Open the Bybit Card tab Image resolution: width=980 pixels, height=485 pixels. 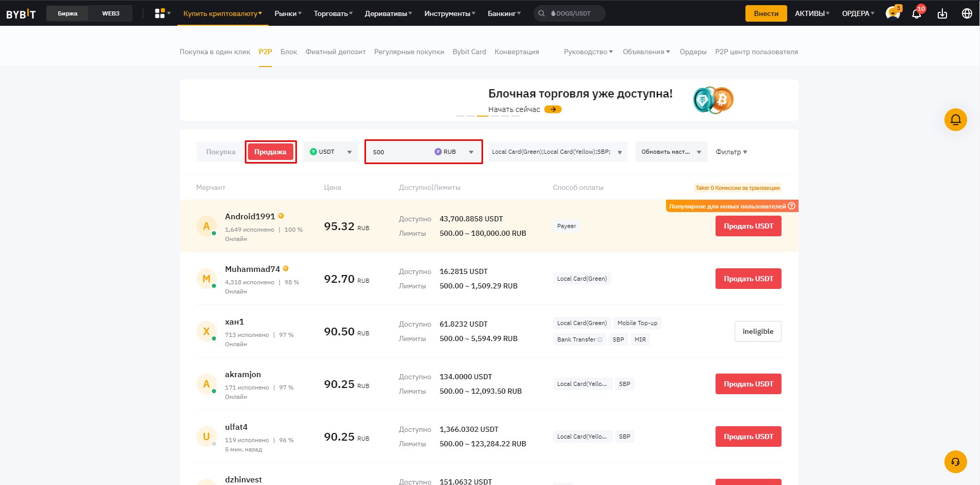[x=469, y=52]
